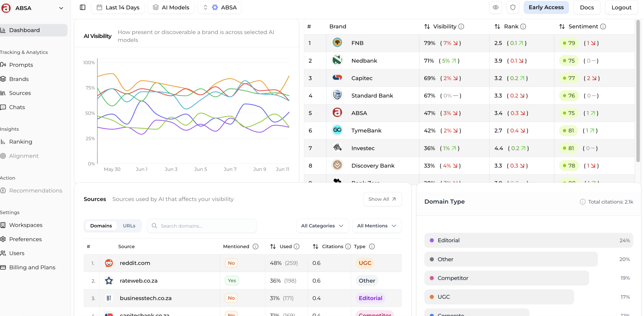Open Billing and Plans settings

click(32, 267)
